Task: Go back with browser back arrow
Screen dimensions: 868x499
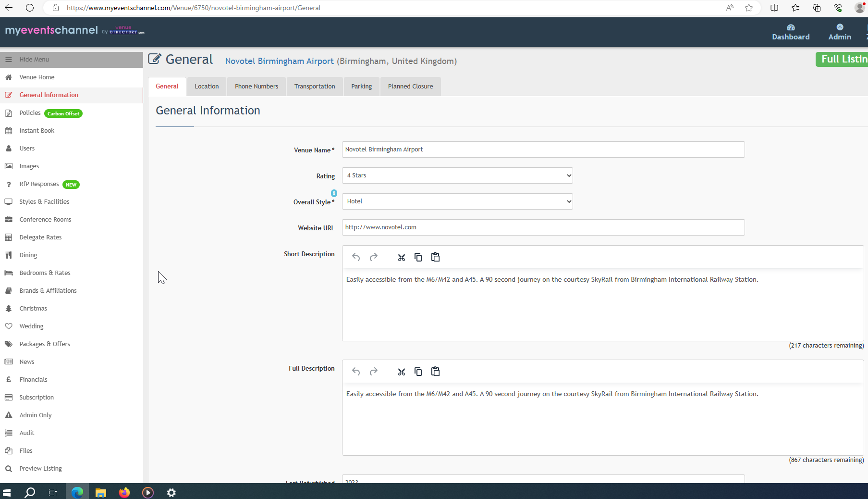Action: coord(9,8)
